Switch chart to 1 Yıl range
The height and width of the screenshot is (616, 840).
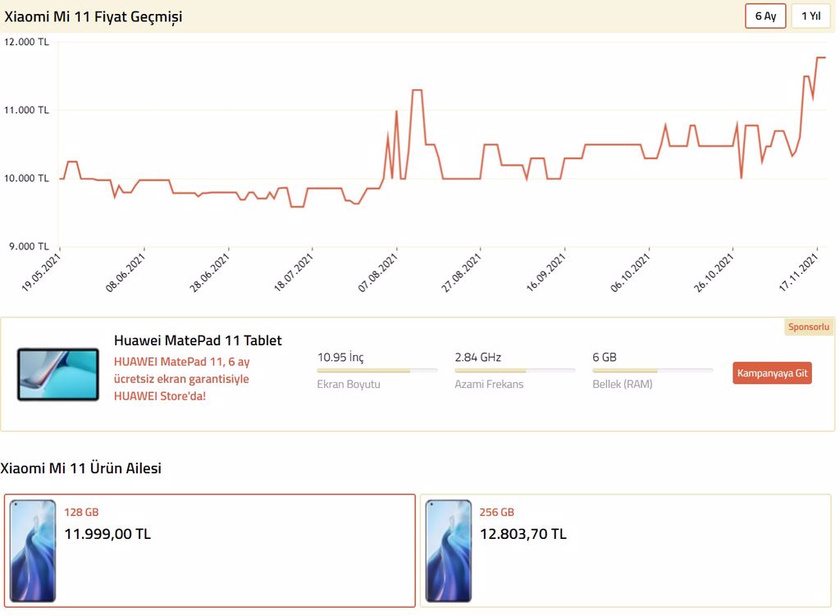pyautogui.click(x=810, y=16)
